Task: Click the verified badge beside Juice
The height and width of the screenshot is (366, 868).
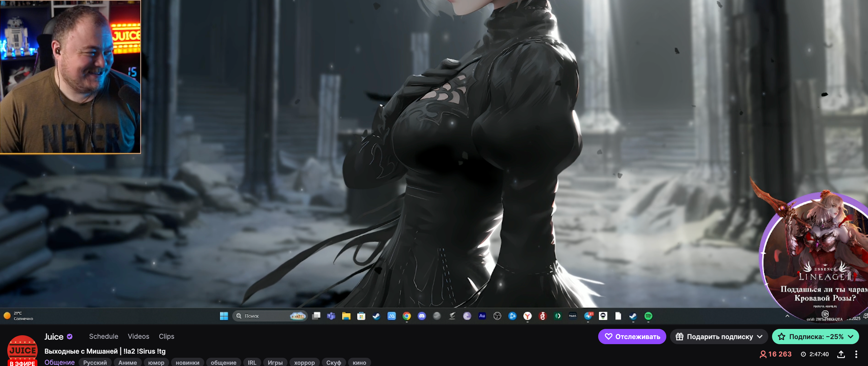Action: 70,336
